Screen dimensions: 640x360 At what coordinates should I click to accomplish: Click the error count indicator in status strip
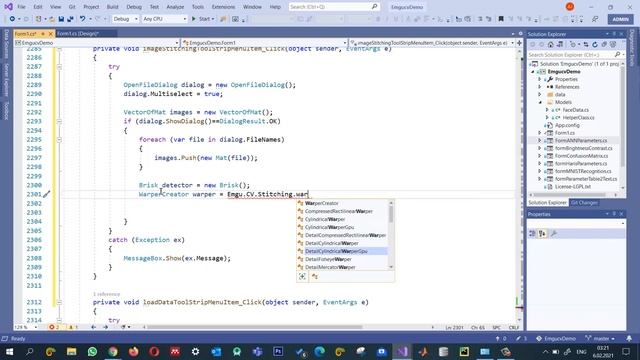point(54,327)
